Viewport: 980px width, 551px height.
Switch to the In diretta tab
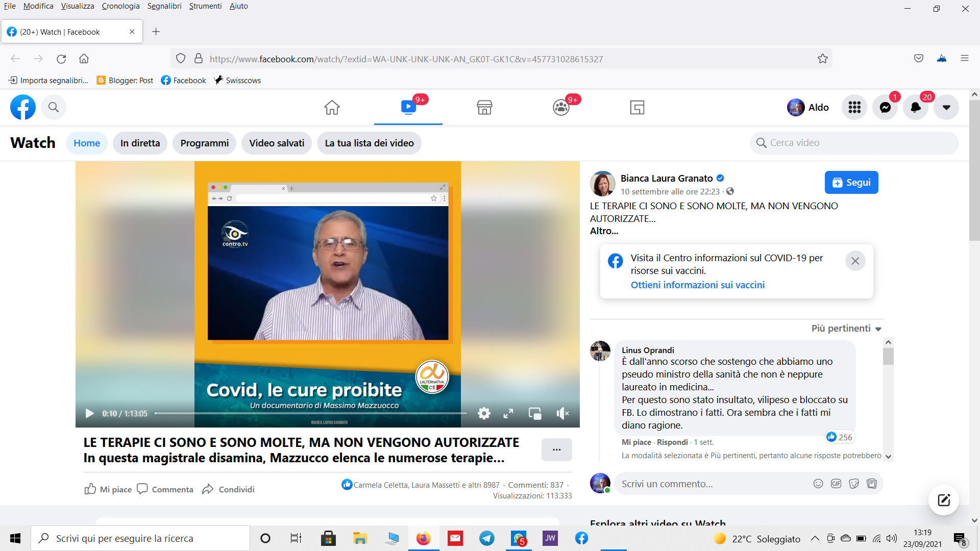tap(140, 143)
